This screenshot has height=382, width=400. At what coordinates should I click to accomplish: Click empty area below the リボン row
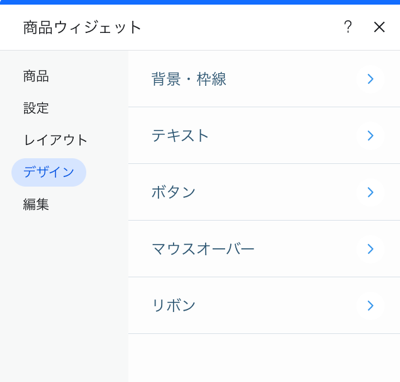[x=264, y=358]
